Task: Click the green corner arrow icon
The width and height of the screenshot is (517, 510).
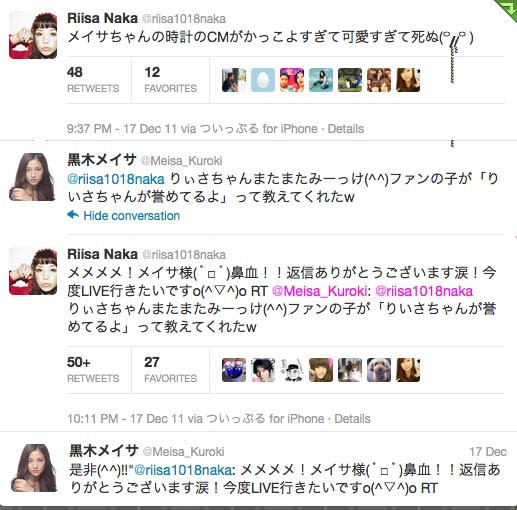Action: (508, 7)
